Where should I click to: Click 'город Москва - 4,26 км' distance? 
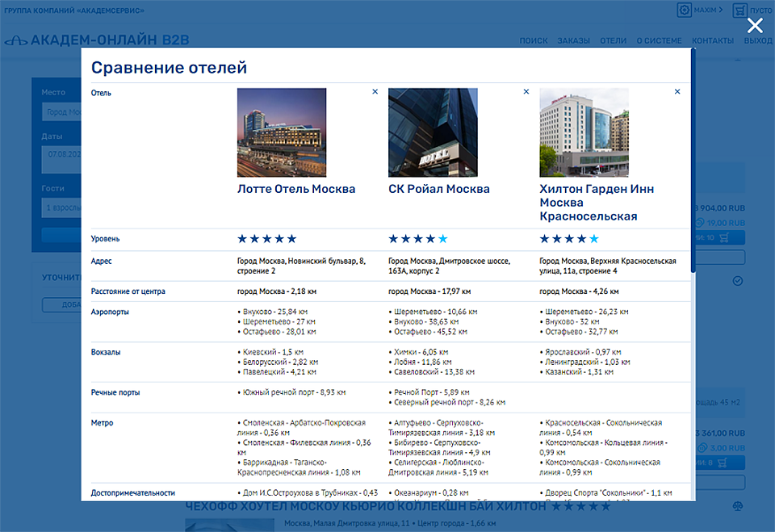580,291
